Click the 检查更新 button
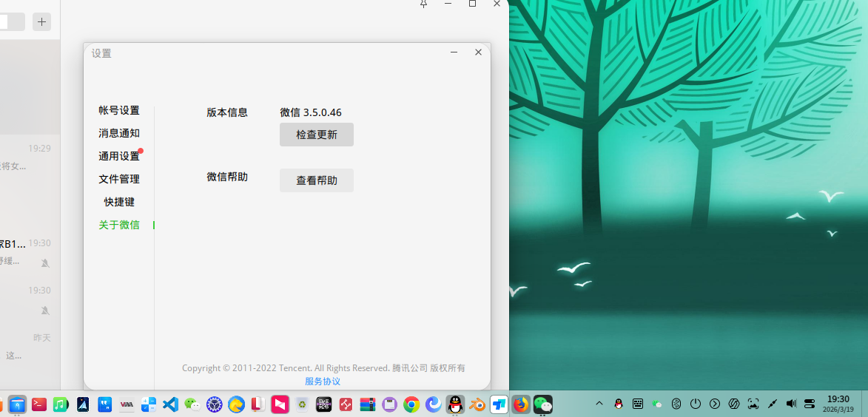 [317, 135]
